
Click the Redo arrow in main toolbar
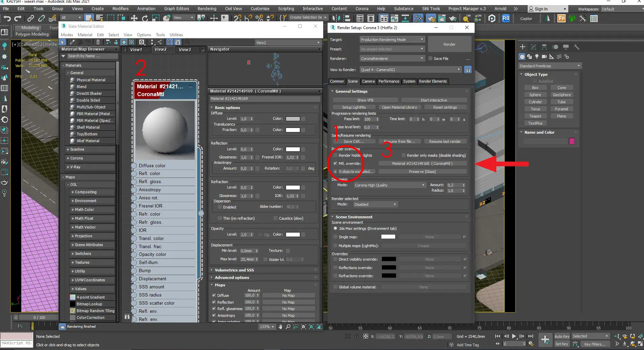[18, 18]
